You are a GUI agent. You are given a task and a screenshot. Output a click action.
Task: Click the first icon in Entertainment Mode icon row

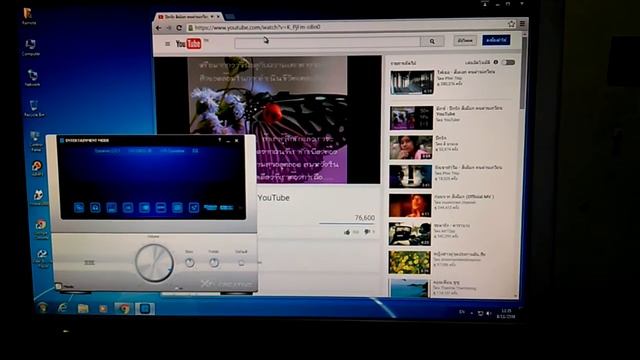79,208
